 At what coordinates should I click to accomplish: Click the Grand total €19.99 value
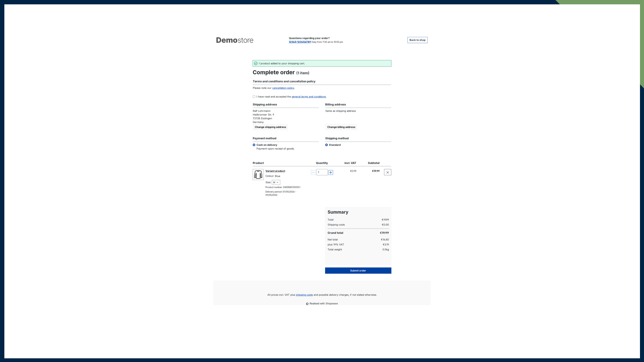384,233
